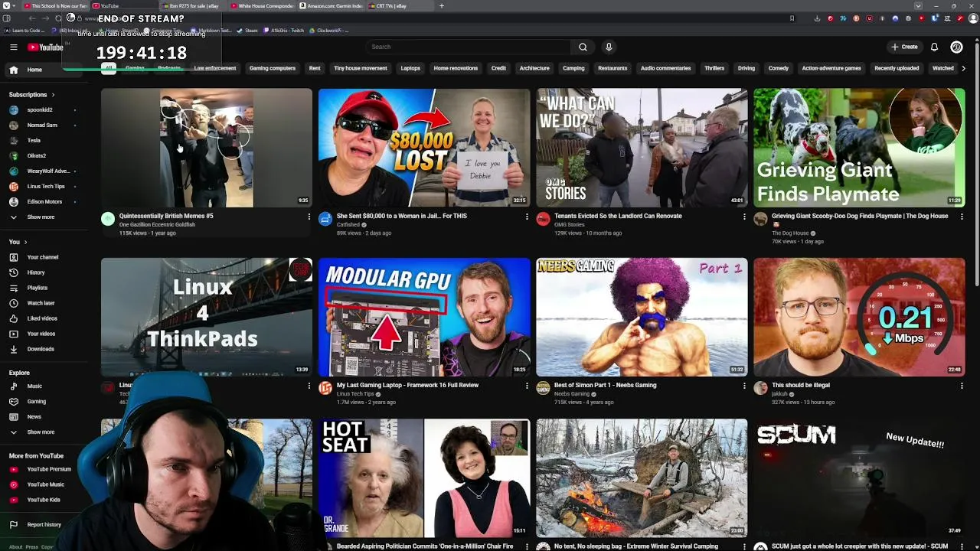980x551 pixels.
Task: Open Modular GPU Framework 16 thumbnail
Action: [x=424, y=317]
